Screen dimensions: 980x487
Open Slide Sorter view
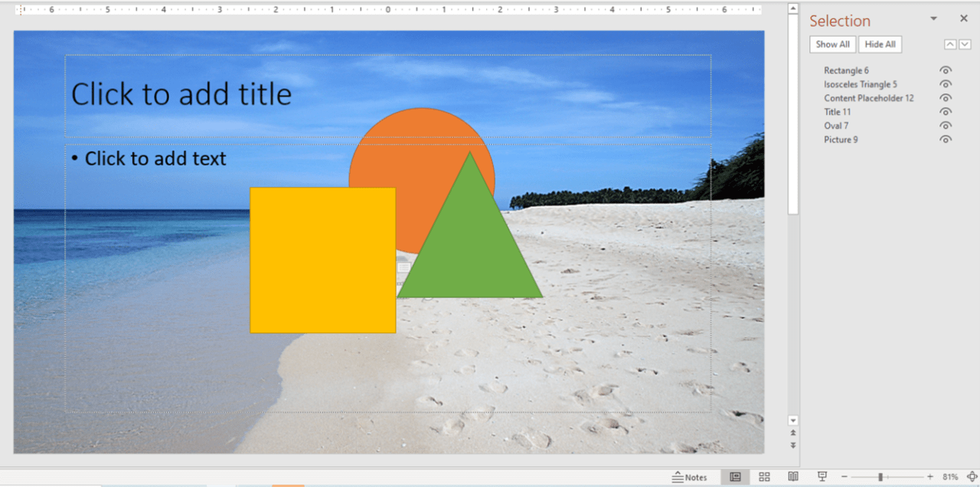point(764,476)
